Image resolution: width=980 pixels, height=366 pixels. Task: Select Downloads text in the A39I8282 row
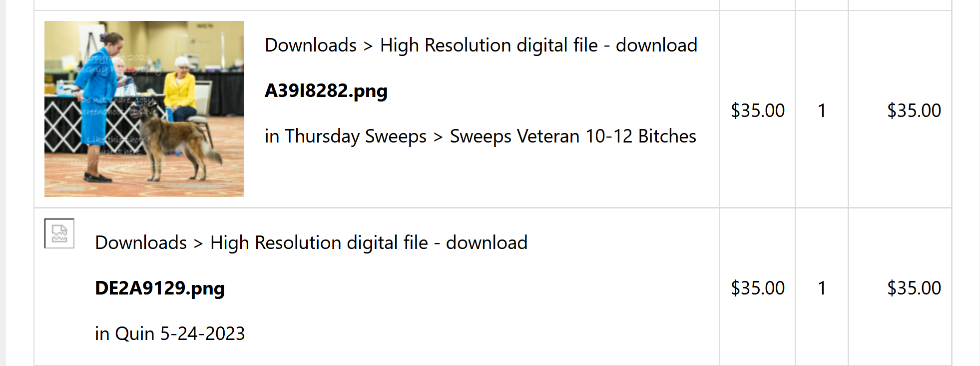tap(311, 45)
